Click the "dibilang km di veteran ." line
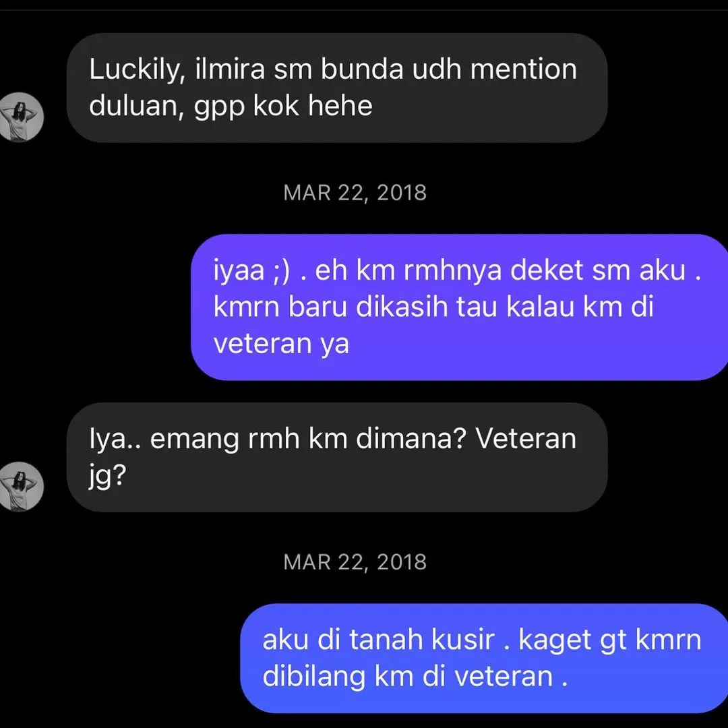728x728 pixels. pos(415,677)
